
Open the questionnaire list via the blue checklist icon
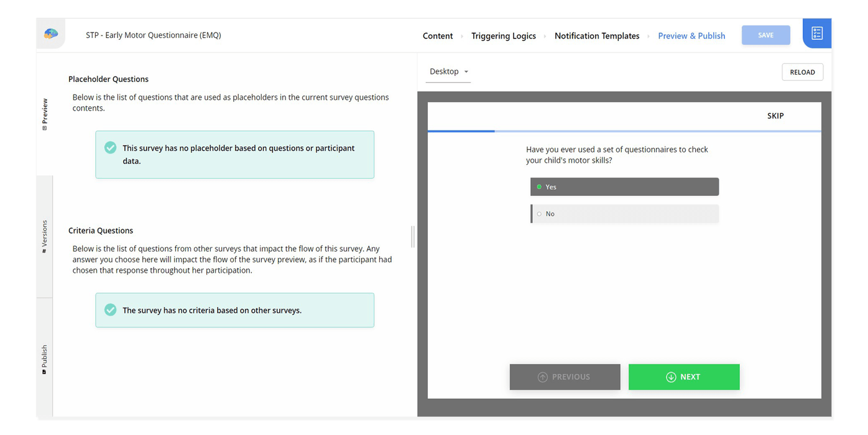click(x=817, y=33)
